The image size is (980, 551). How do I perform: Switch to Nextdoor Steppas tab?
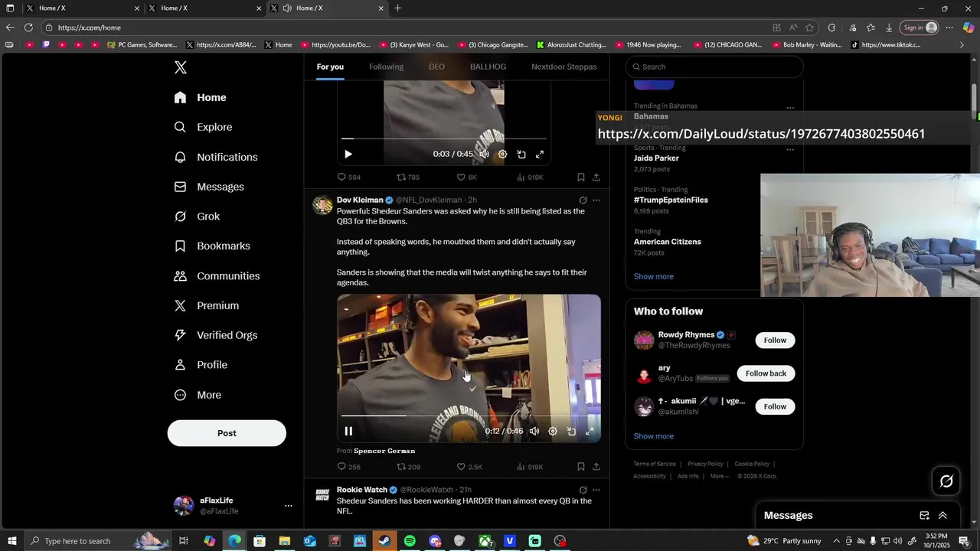[563, 67]
